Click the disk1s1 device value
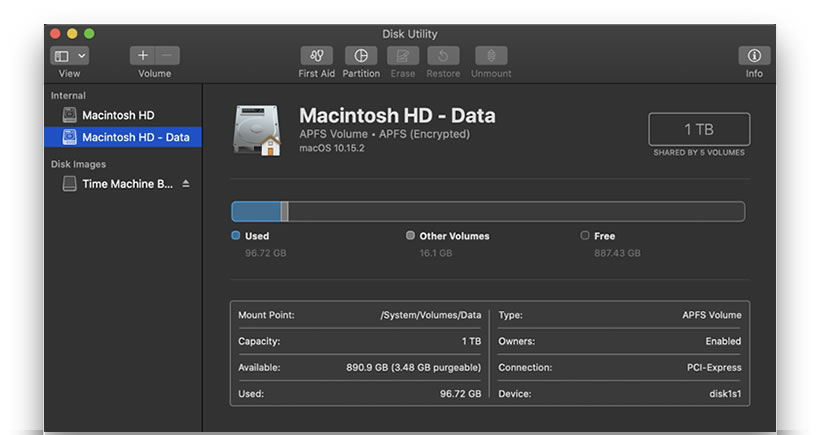Screen dimensions: 820x435 coord(725,394)
